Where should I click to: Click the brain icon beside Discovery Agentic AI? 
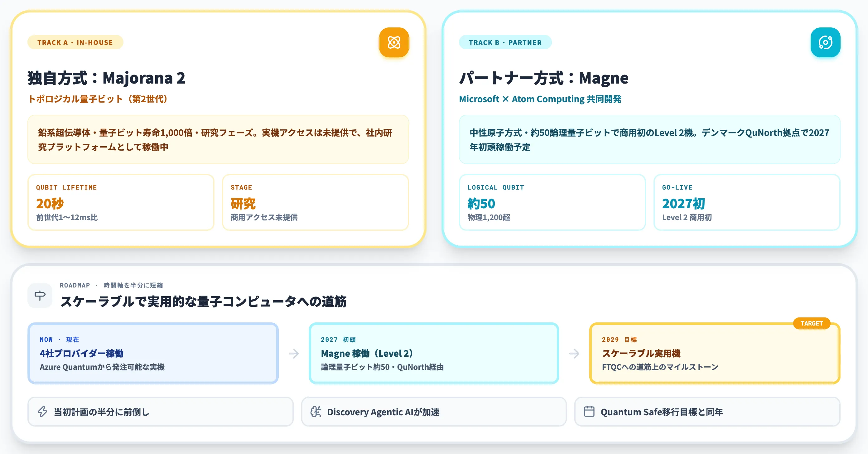pyautogui.click(x=316, y=412)
